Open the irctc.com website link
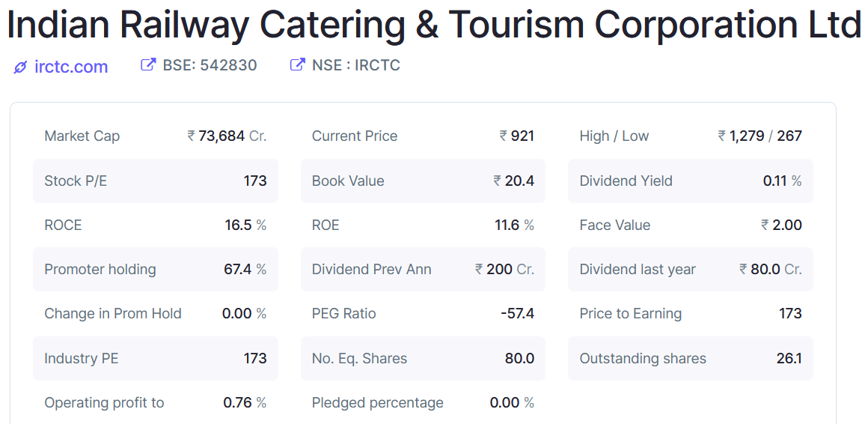Screen dimensions: 868x424 [x=71, y=67]
